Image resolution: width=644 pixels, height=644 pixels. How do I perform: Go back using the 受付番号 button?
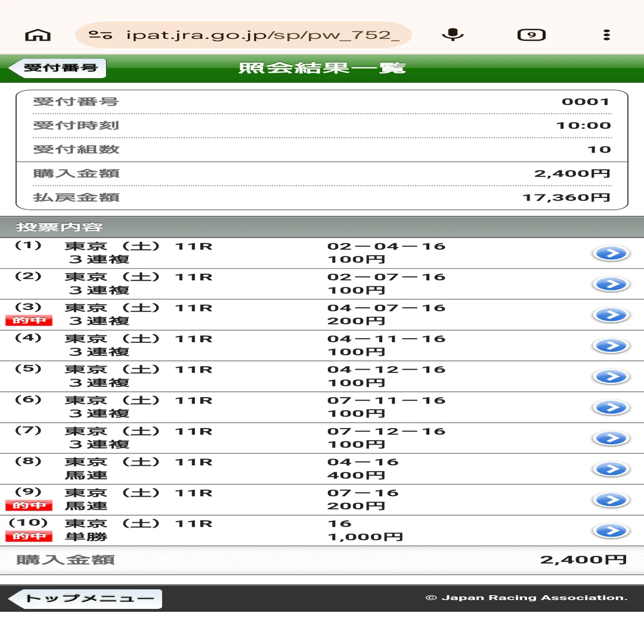tap(57, 68)
